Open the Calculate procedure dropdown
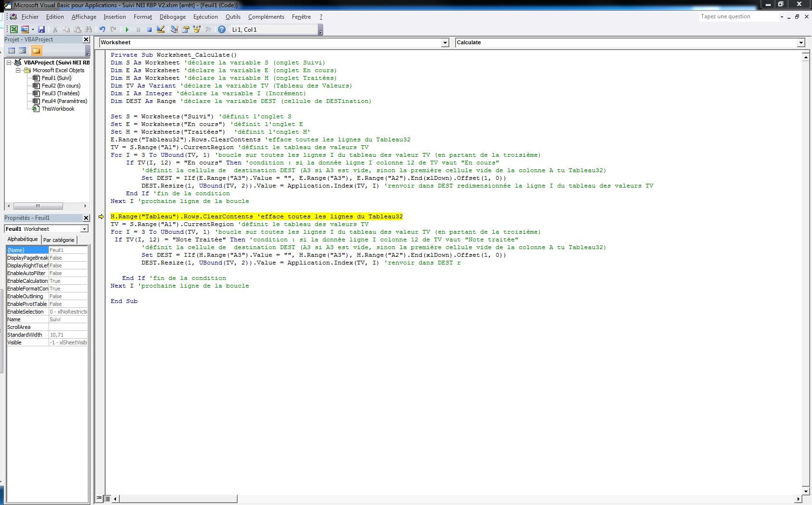 point(800,43)
